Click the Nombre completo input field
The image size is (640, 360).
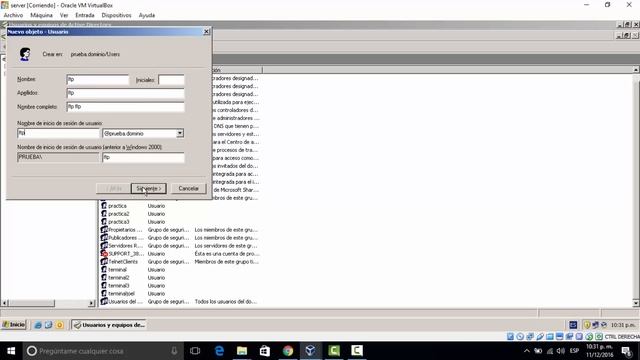click(x=125, y=107)
